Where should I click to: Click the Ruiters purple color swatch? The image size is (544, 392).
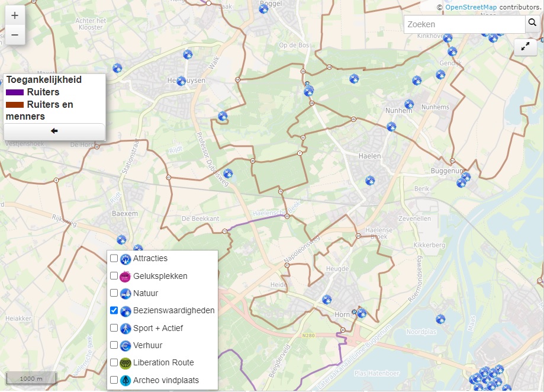click(16, 92)
